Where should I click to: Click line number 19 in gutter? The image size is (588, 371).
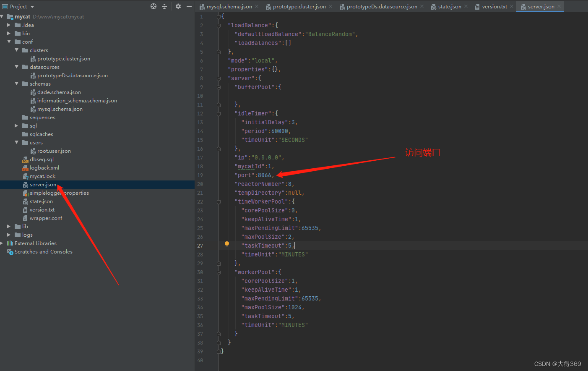200,175
